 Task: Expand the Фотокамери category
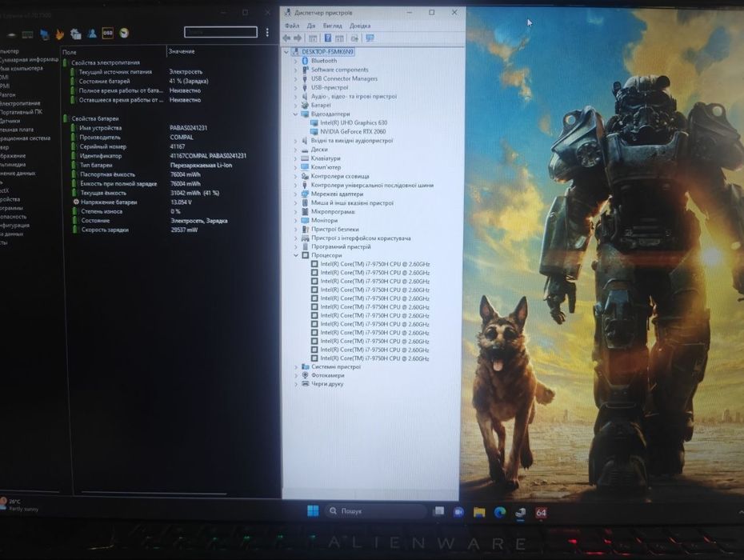(296, 375)
